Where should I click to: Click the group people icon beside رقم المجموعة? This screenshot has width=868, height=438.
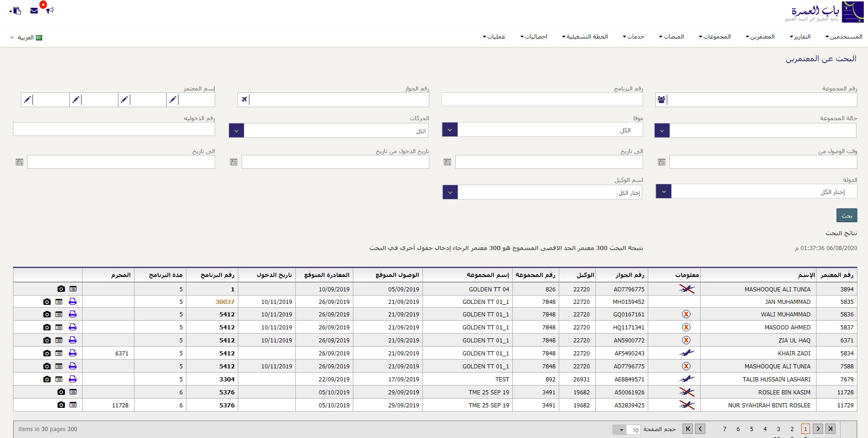click(662, 99)
